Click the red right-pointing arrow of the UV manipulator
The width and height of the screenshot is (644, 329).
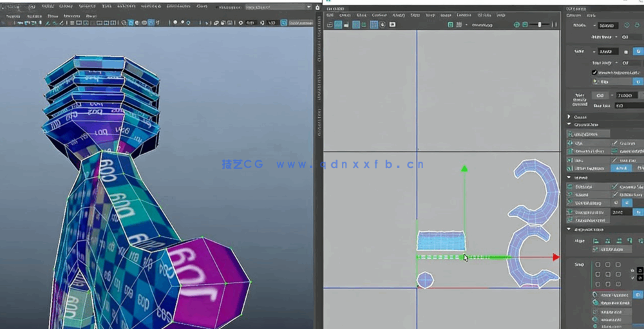556,257
